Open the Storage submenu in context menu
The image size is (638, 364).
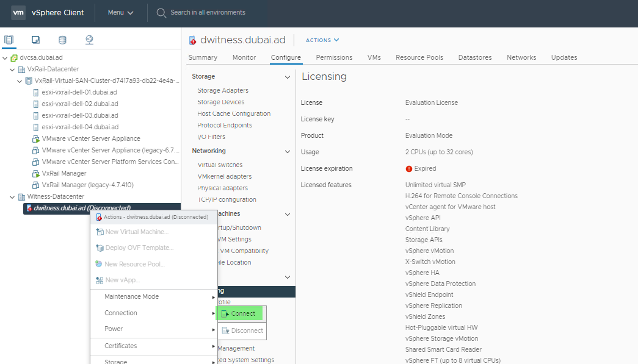pos(154,361)
